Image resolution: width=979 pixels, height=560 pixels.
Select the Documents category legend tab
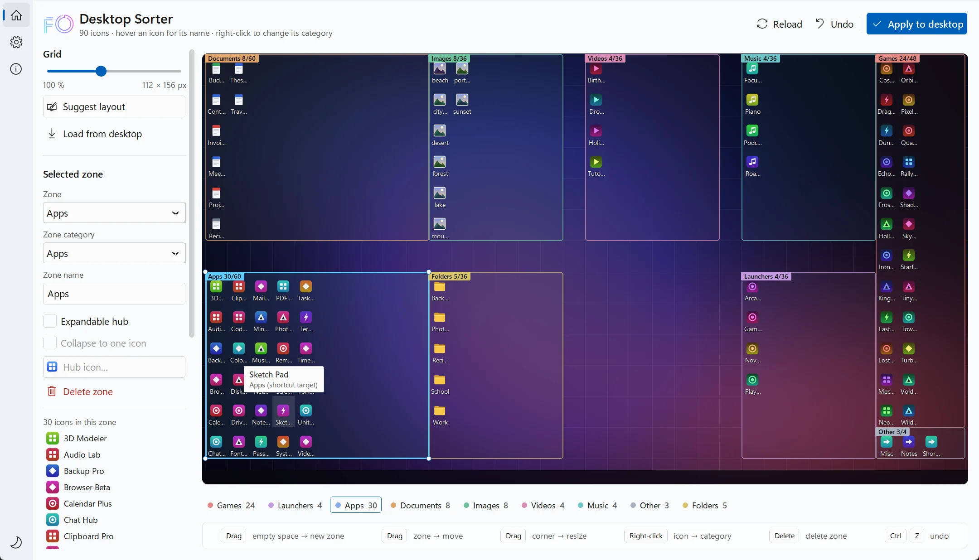click(x=420, y=505)
